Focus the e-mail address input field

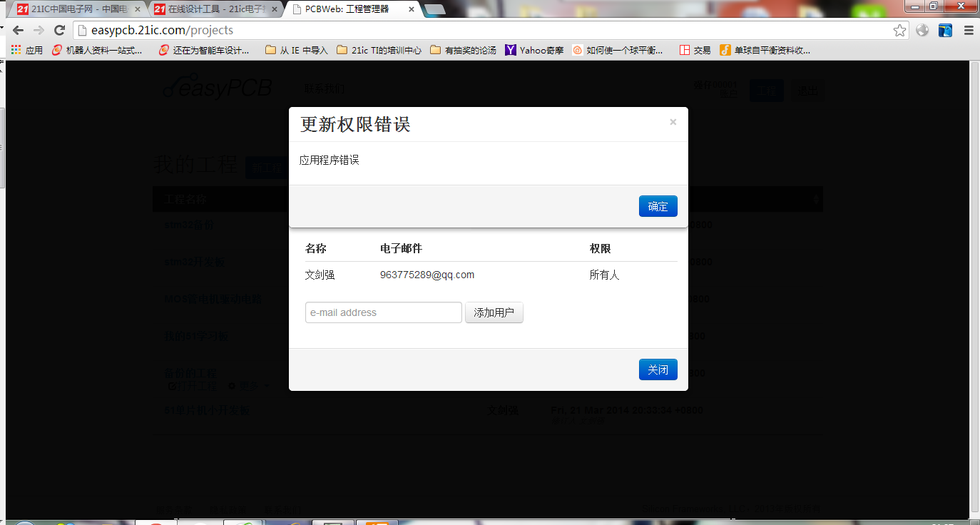[x=384, y=312]
